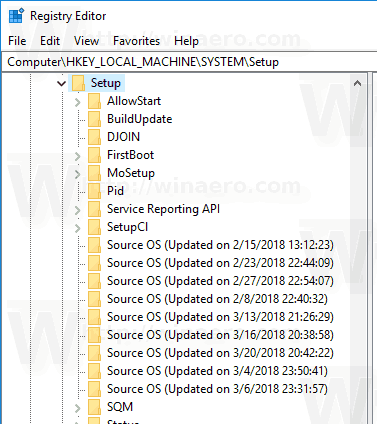
Task: Click the AllowStart folder icon
Action: tap(94, 101)
